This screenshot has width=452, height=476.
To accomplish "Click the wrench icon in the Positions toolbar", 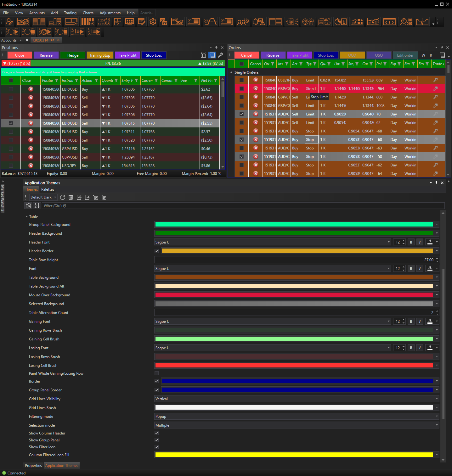I will [221, 55].
